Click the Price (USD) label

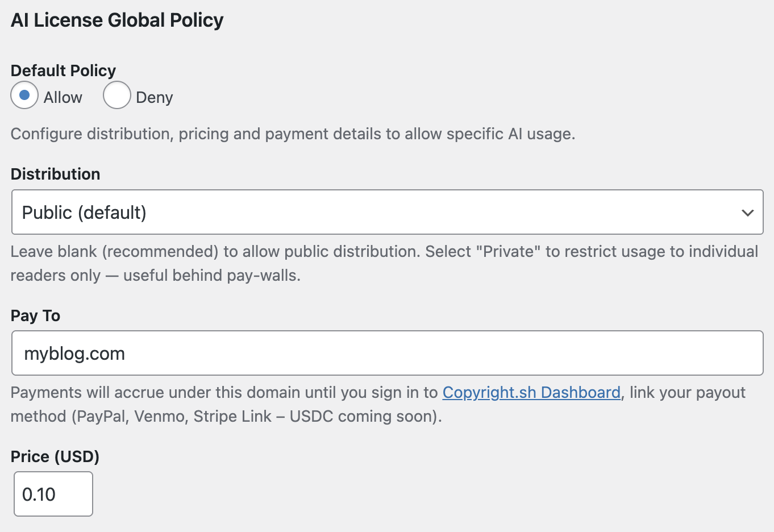[54, 456]
